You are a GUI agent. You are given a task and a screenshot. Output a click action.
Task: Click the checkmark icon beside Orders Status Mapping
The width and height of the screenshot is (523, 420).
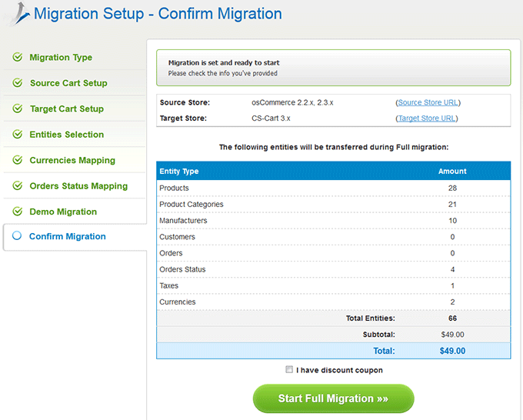click(x=18, y=185)
